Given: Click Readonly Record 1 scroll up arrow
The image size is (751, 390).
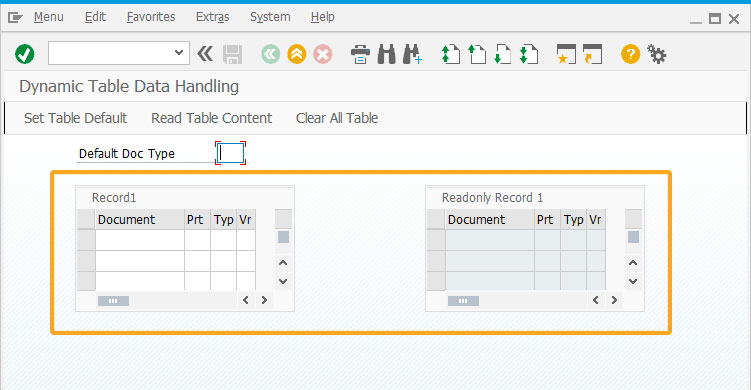Looking at the screenshot, I should click(633, 263).
